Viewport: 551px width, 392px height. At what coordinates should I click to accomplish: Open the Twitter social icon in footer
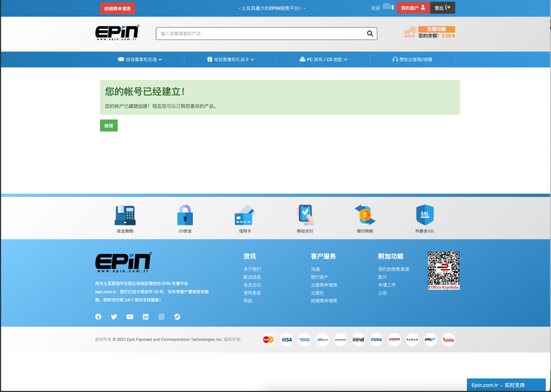click(x=114, y=317)
